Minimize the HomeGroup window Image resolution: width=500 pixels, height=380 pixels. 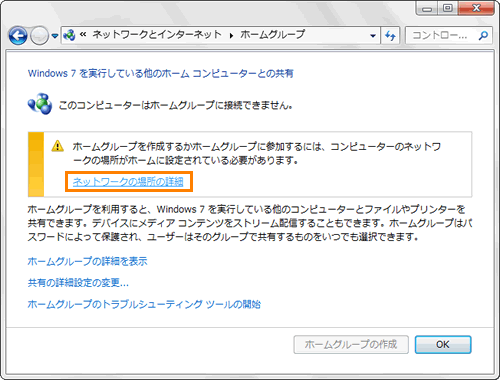[x=427, y=8]
